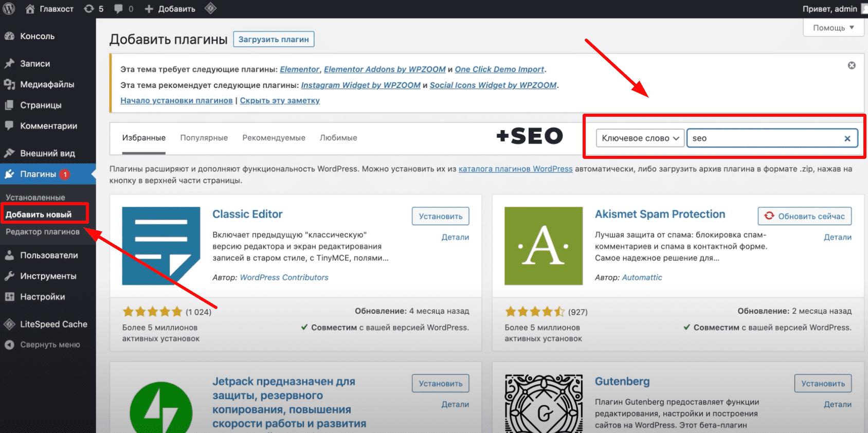Open the Elementor plugin link
The image size is (868, 433).
point(300,69)
